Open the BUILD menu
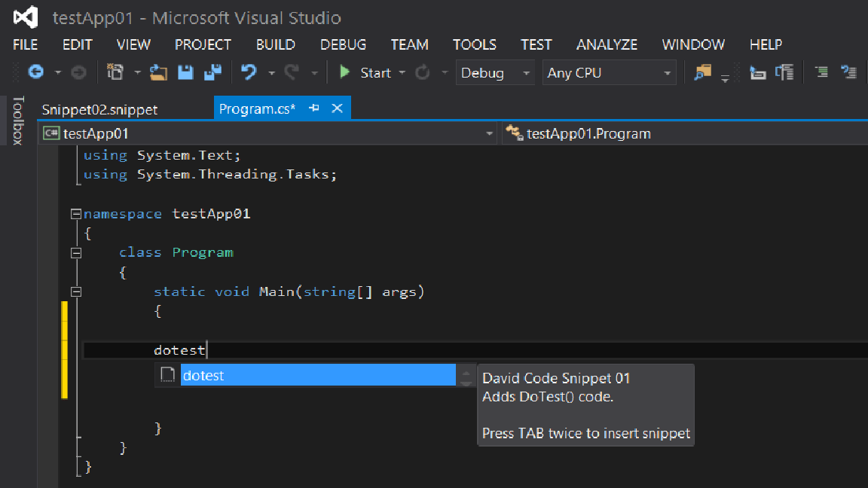The width and height of the screenshot is (868, 488). click(x=276, y=44)
